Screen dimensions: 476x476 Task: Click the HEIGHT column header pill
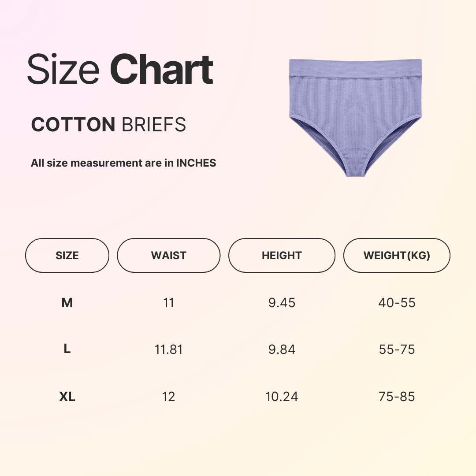(282, 256)
